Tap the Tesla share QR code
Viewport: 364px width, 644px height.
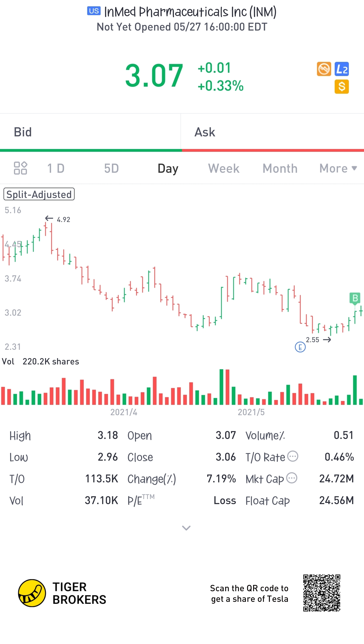322,593
